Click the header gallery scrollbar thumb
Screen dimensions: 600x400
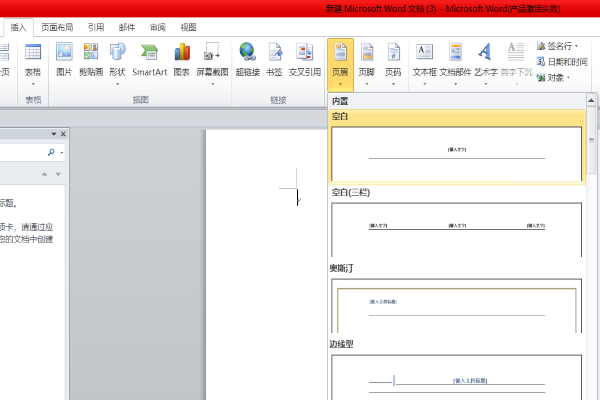click(591, 140)
